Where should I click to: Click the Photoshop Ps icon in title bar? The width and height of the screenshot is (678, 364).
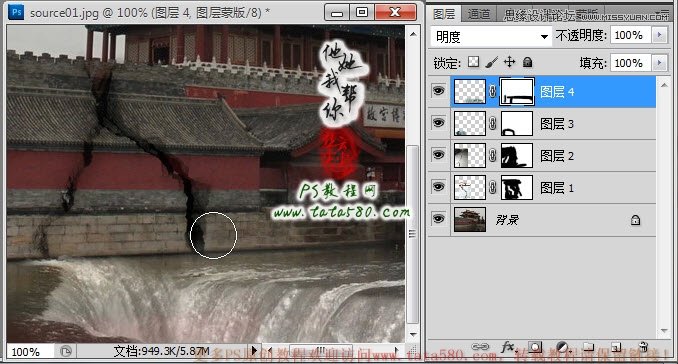click(x=16, y=12)
